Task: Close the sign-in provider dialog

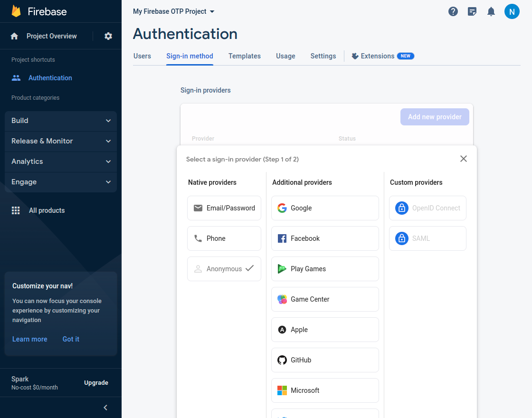Action: pos(464,159)
